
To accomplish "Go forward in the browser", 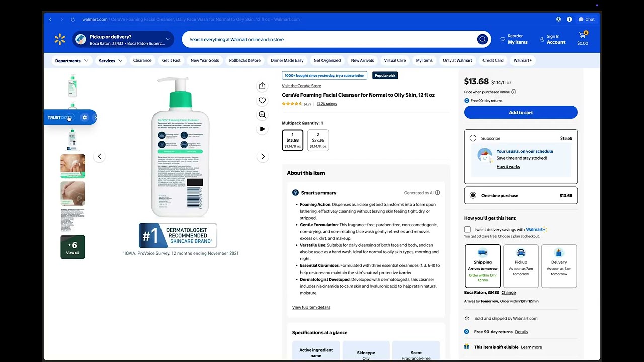I will [x=62, y=19].
